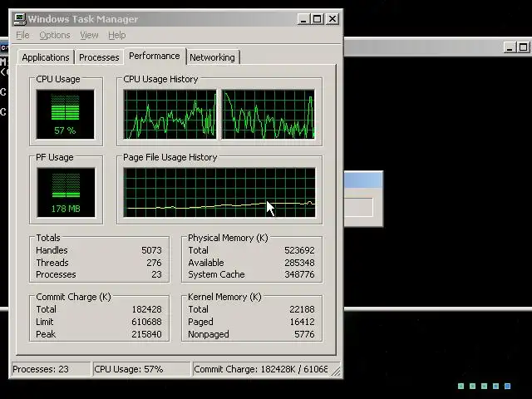Switch to the Applications tab

click(46, 57)
